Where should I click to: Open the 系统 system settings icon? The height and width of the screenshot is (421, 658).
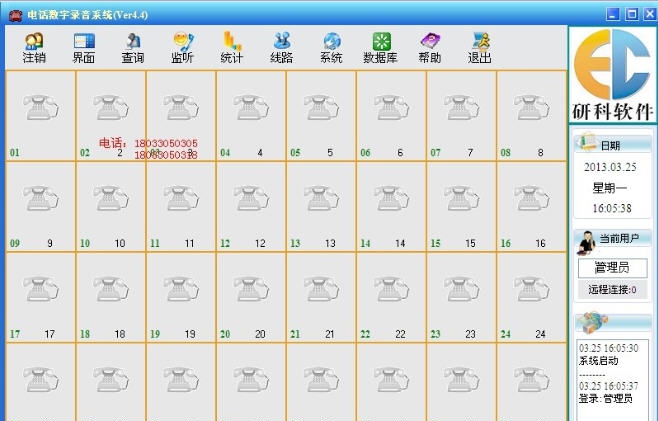click(x=331, y=48)
